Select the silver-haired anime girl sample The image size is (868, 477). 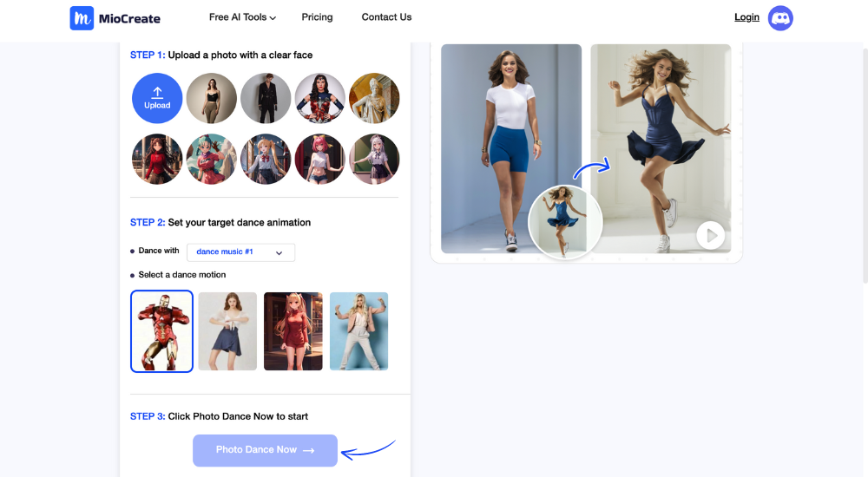[374, 160]
